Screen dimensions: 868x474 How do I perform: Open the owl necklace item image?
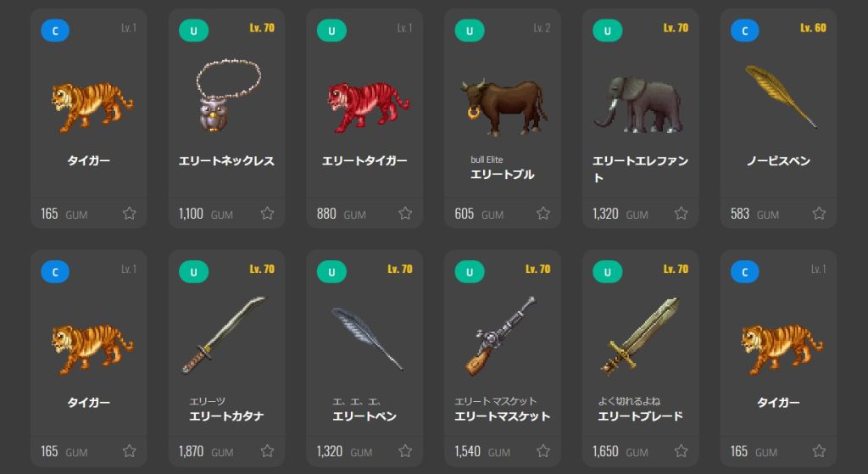[227, 95]
